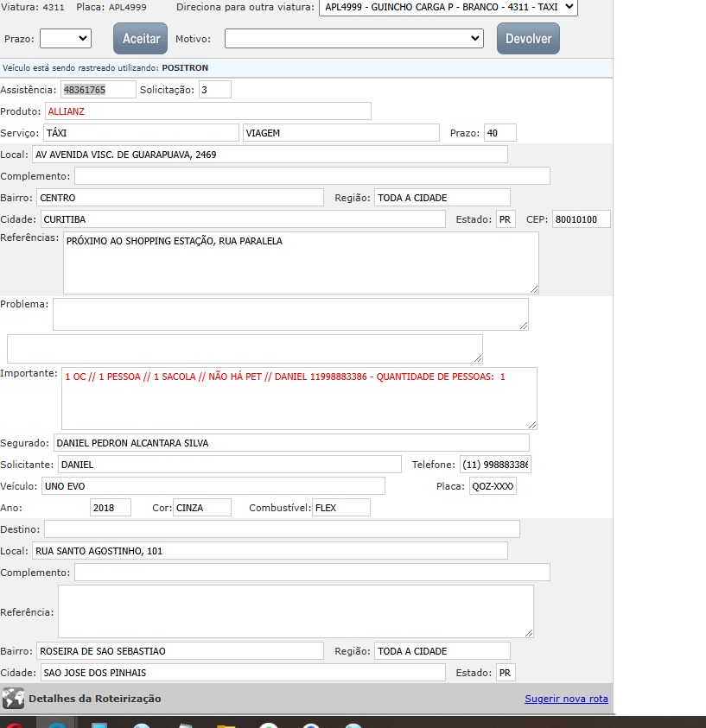
Task: Click the Estado field next to SAO JOSE DOS PINHAIS
Action: pyautogui.click(x=506, y=673)
